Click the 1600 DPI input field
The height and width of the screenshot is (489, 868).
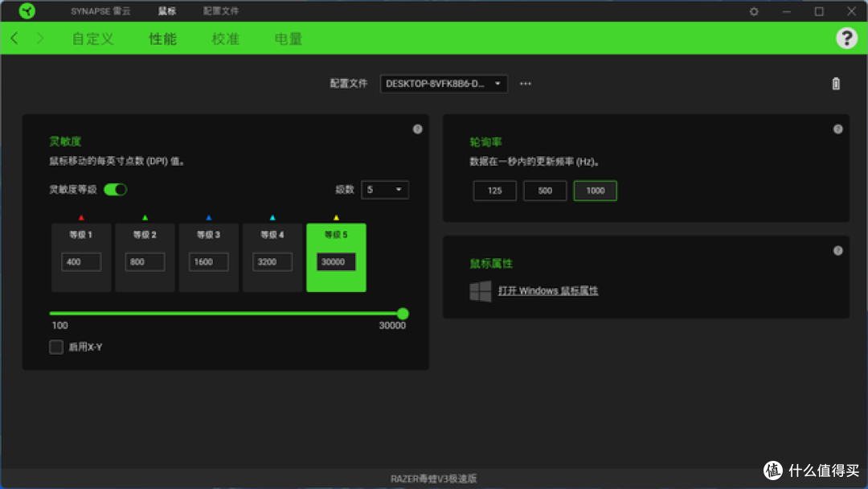(209, 262)
